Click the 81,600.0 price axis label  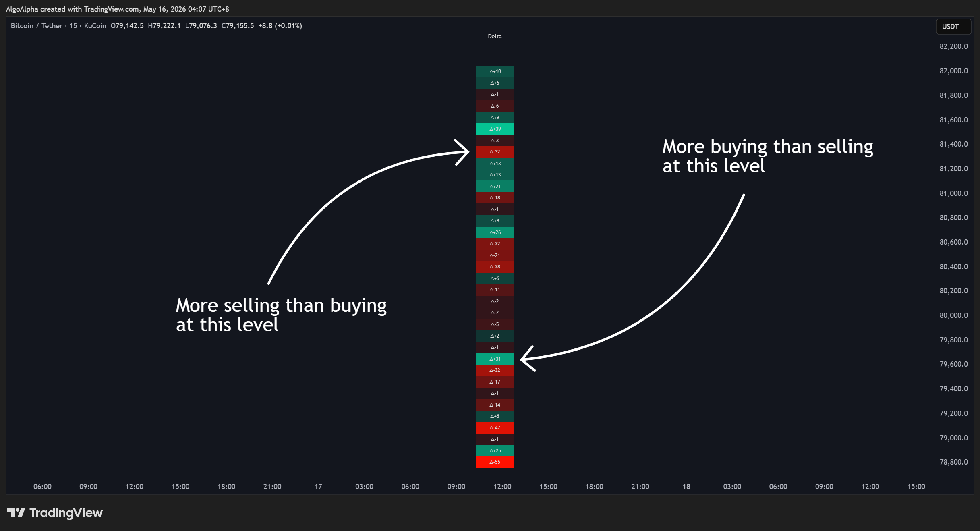tap(953, 120)
